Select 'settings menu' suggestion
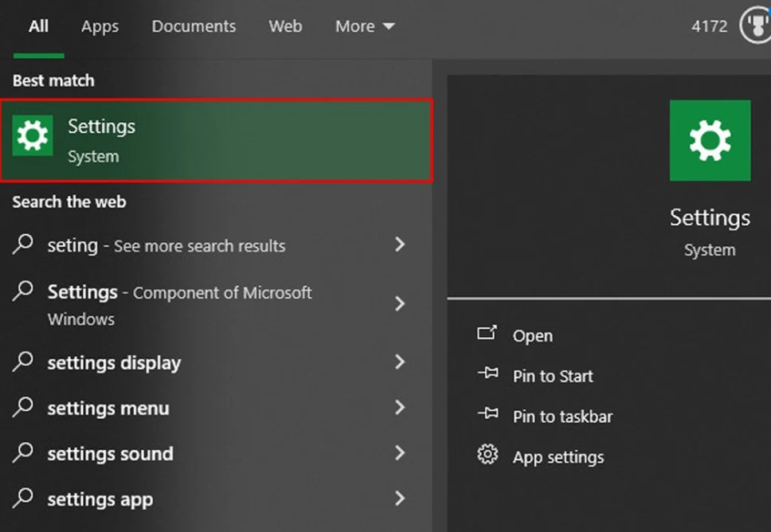The image size is (771, 532). pyautogui.click(x=108, y=408)
